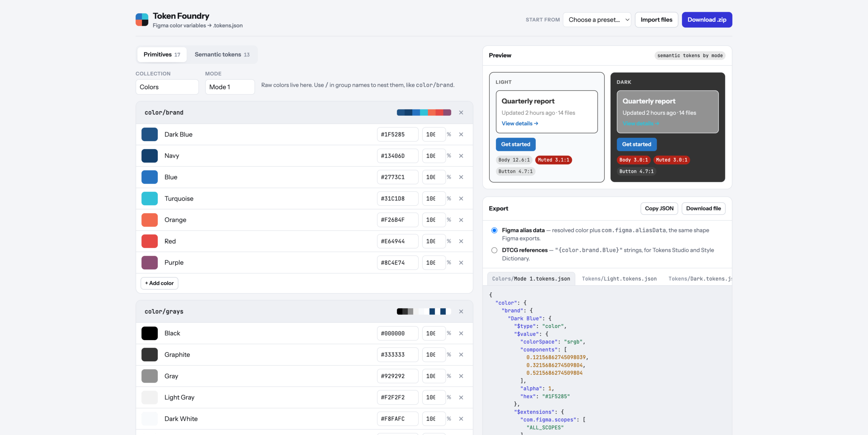This screenshot has height=435, width=868.
Task: Delete the Turquoise color entry
Action: (x=461, y=199)
